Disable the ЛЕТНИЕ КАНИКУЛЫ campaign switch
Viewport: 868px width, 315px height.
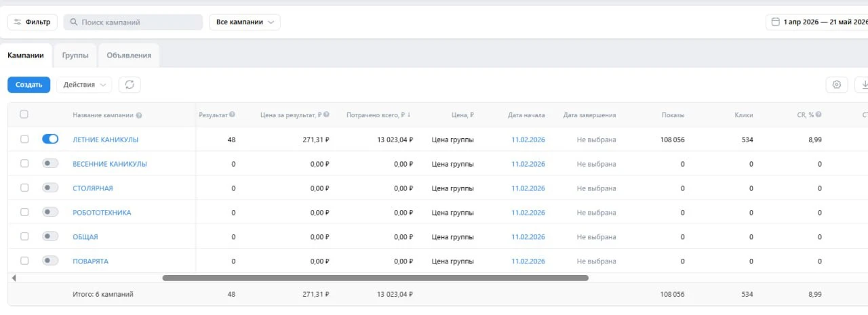click(x=50, y=139)
